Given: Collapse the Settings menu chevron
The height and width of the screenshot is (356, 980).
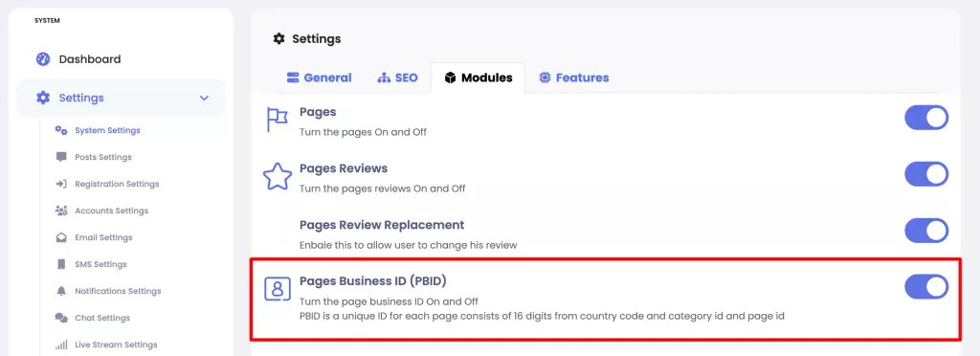Looking at the screenshot, I should click(x=204, y=98).
